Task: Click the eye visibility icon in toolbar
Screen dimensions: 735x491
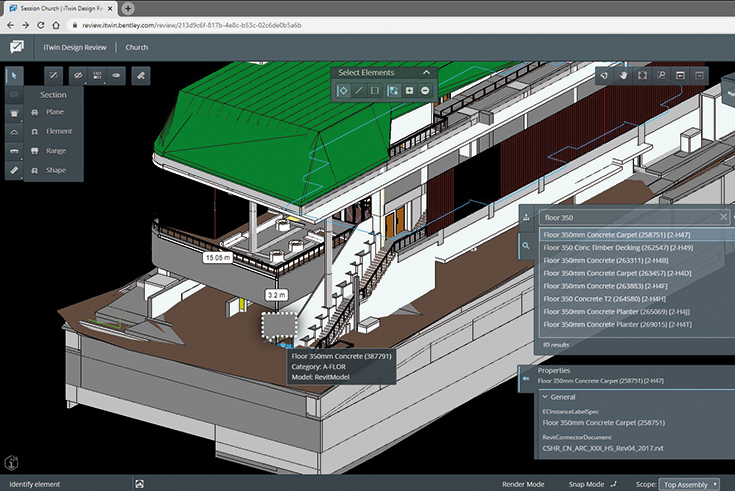Action: point(116,75)
